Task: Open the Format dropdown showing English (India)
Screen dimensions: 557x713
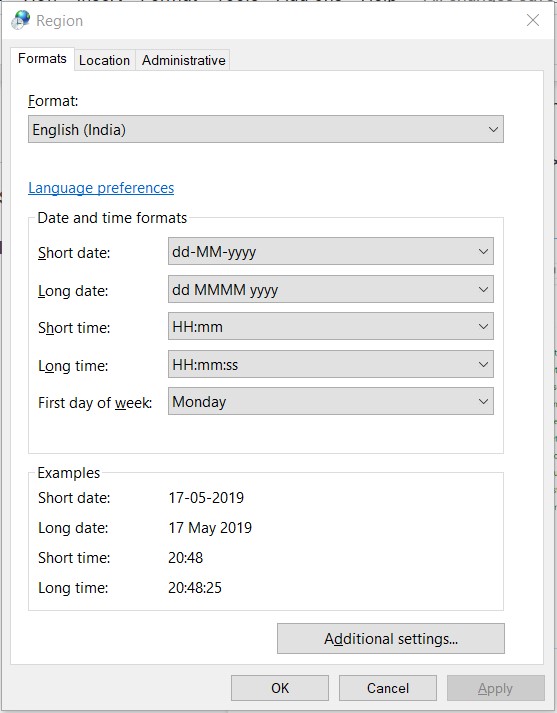Action: pos(266,129)
